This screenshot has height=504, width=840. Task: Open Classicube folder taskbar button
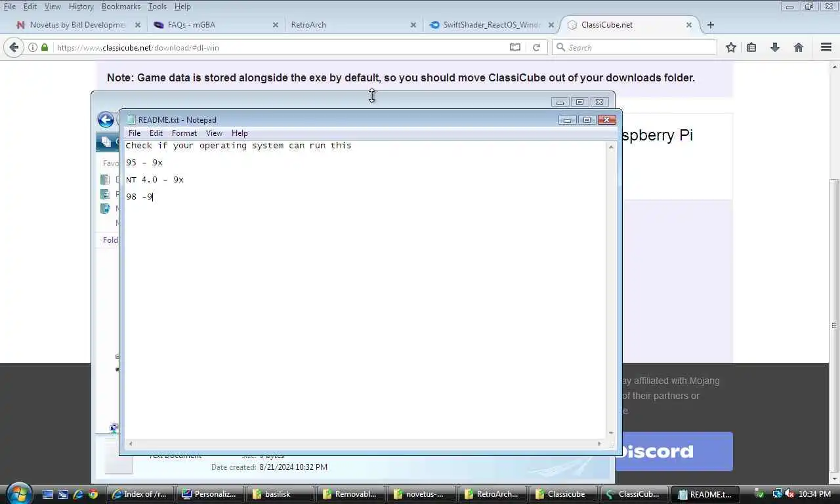(x=562, y=494)
